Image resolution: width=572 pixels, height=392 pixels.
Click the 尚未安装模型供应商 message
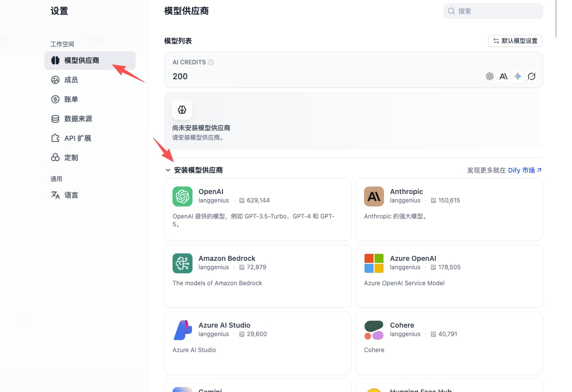[201, 128]
